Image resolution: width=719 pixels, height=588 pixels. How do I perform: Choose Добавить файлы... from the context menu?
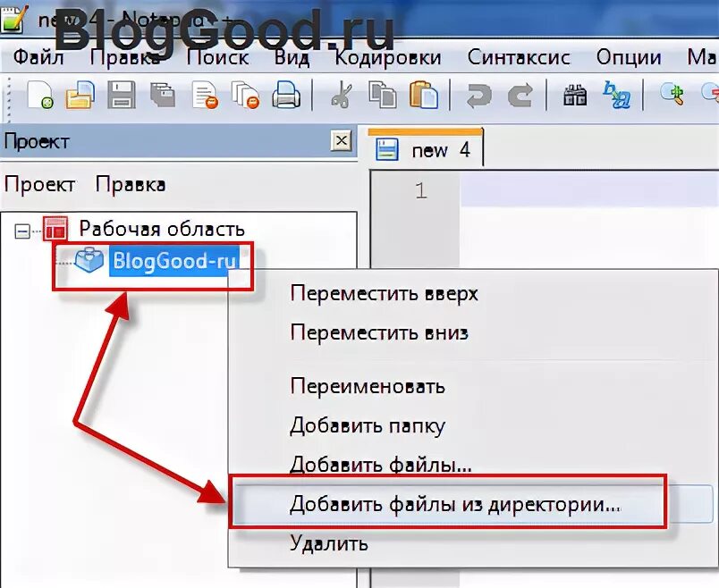473,465
